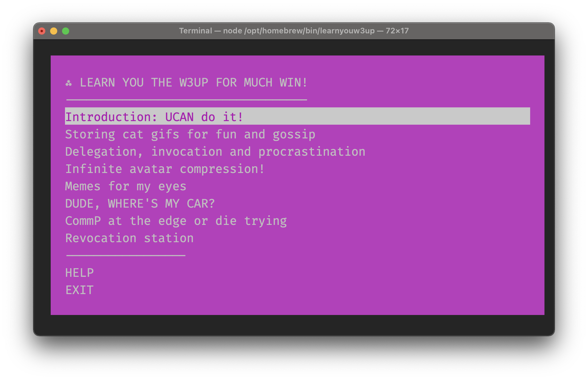Select "DUDE, WHERE'S MY CAR?" lesson
The image size is (588, 380).
click(x=140, y=203)
